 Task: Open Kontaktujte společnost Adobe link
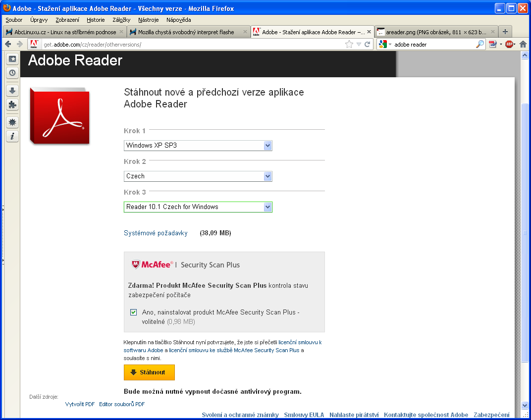point(426,415)
